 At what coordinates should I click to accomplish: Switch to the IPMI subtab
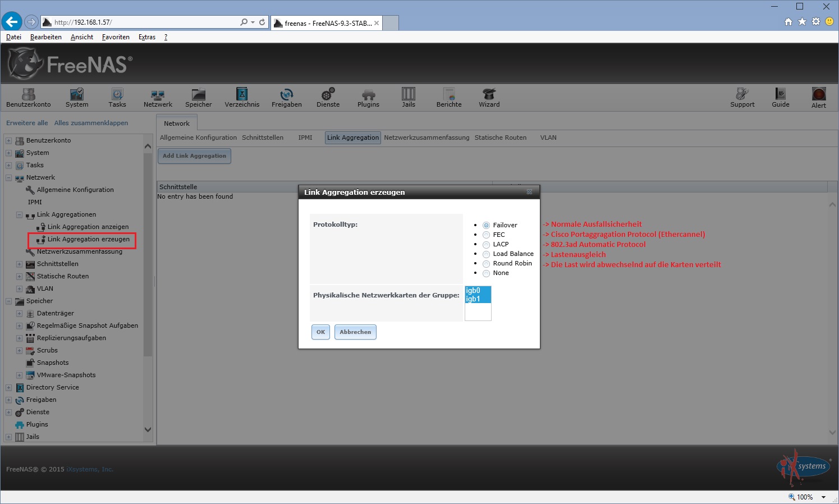305,138
